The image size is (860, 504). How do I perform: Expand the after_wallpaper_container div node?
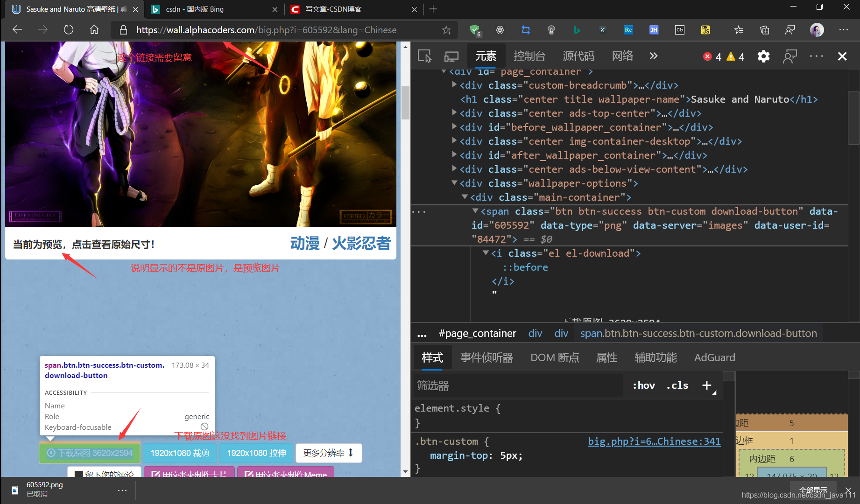coord(454,155)
